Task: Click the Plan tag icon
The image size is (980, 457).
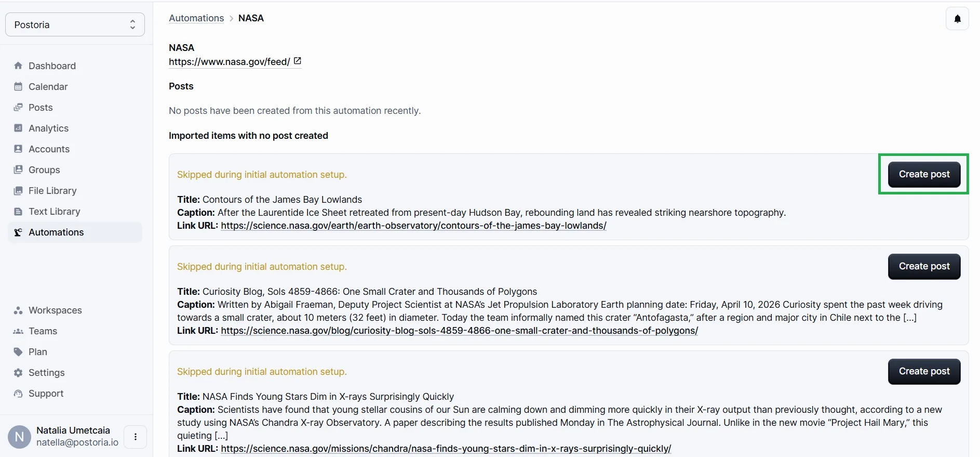Action: click(18, 351)
